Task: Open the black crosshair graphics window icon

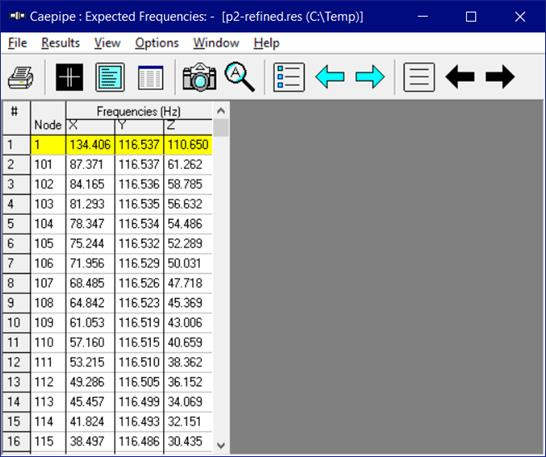Action: click(70, 77)
